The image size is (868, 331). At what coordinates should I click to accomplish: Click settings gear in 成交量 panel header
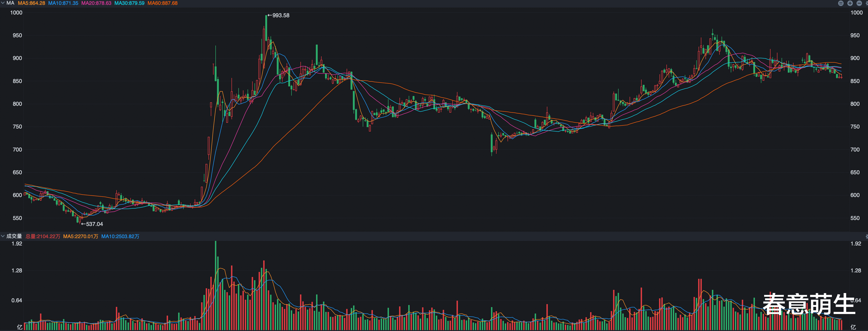867,236
